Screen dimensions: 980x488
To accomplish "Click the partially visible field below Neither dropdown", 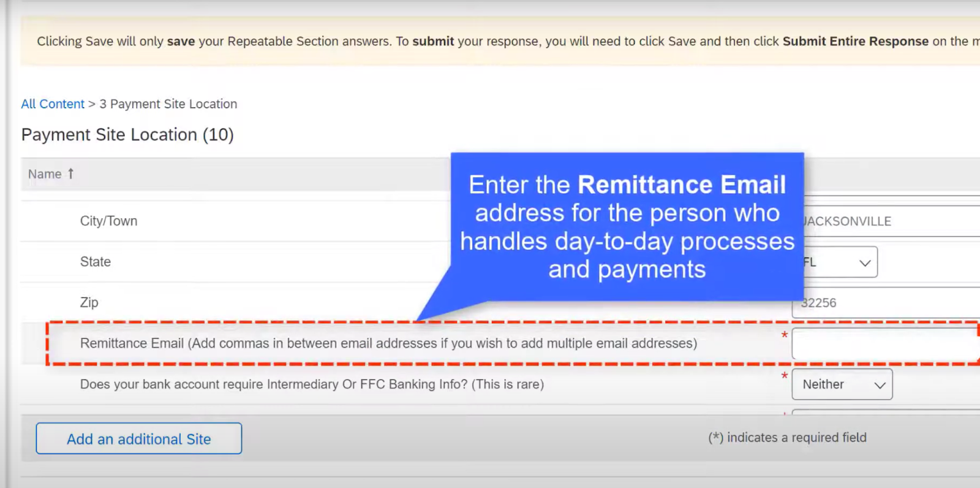I will pyautogui.click(x=886, y=412).
